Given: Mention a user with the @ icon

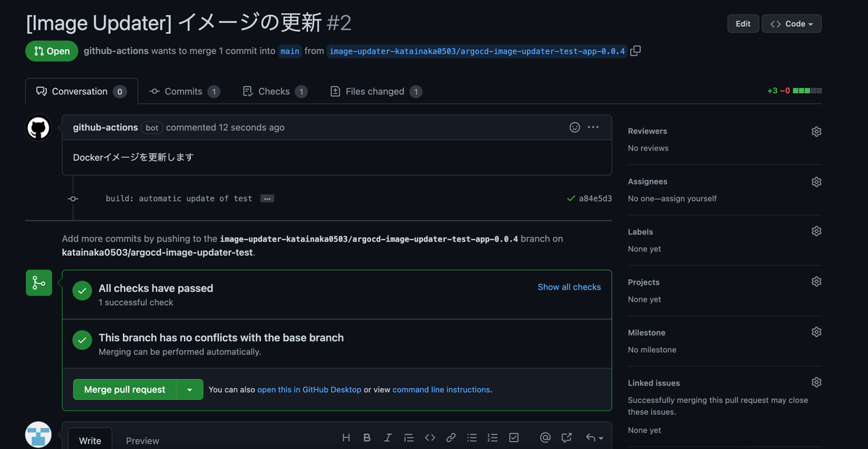Looking at the screenshot, I should 545,437.
